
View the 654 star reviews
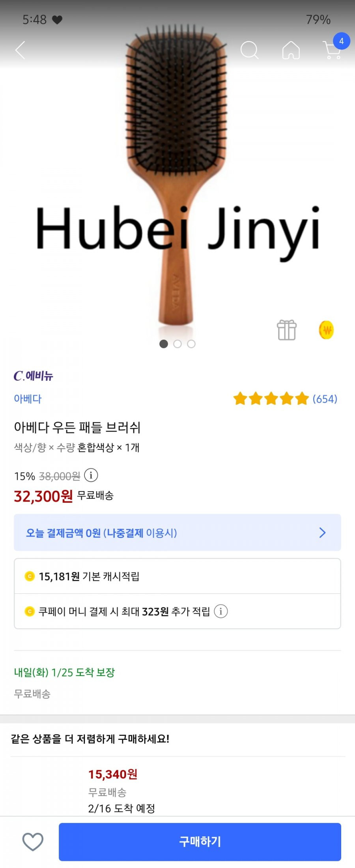(x=285, y=398)
